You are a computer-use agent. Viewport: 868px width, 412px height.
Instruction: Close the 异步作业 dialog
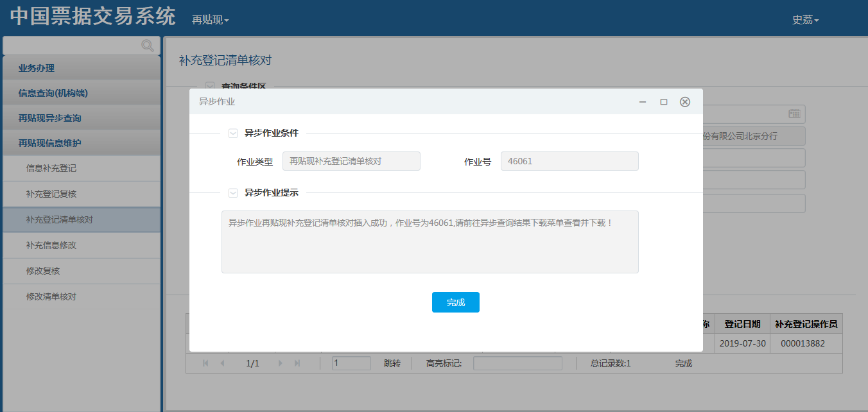(x=685, y=102)
